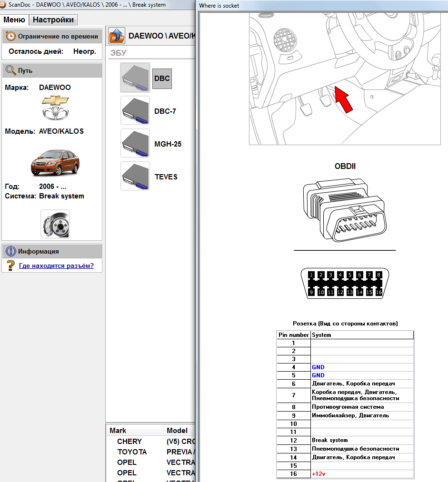Click the 16-pin socket pinout diagram

(345, 283)
